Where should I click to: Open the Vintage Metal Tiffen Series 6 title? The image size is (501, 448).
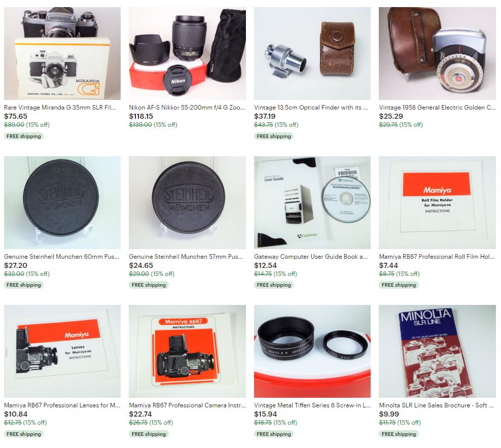(312, 405)
